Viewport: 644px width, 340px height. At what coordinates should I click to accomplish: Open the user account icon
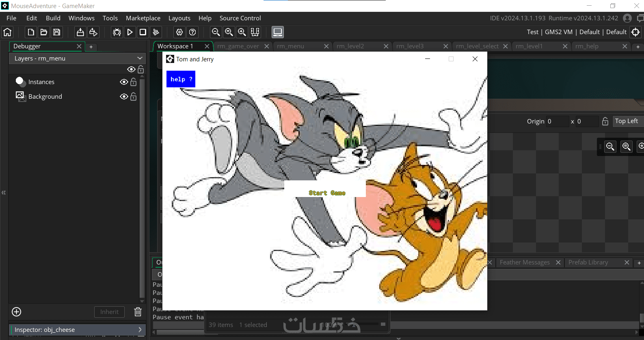coord(627,18)
